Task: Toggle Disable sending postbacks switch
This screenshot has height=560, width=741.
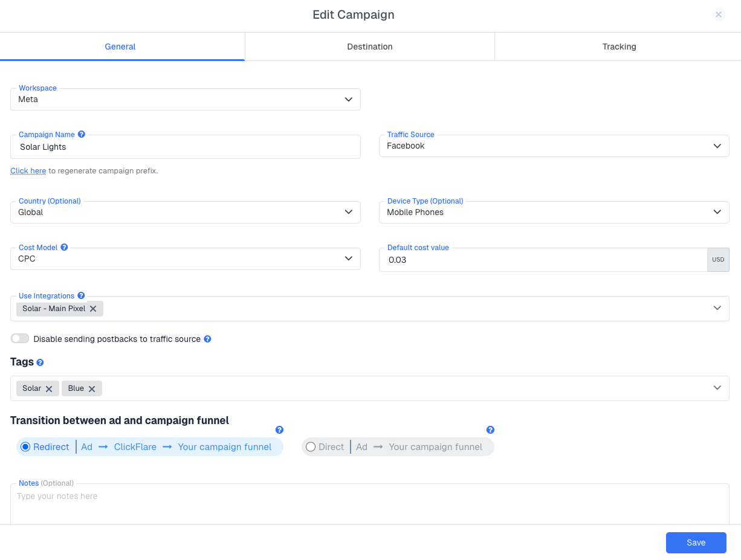Action: click(x=20, y=339)
